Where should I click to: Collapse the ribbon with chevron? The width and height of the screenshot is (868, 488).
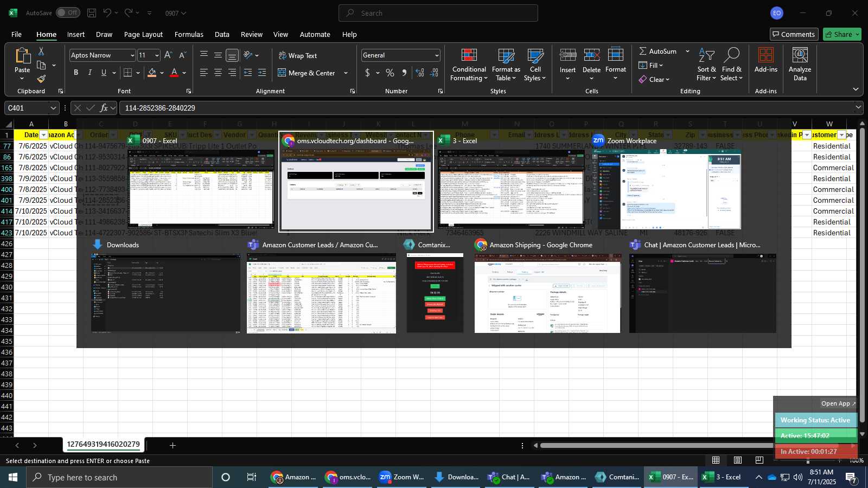point(856,89)
